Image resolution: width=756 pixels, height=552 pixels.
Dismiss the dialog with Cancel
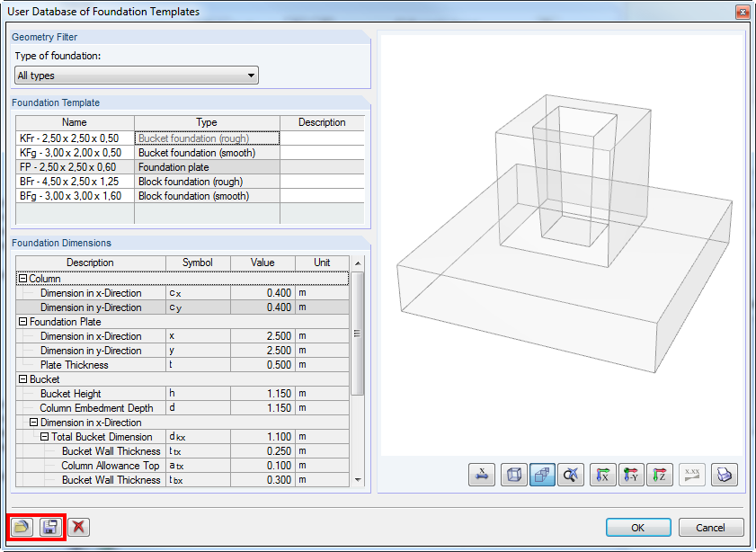pyautogui.click(x=710, y=528)
